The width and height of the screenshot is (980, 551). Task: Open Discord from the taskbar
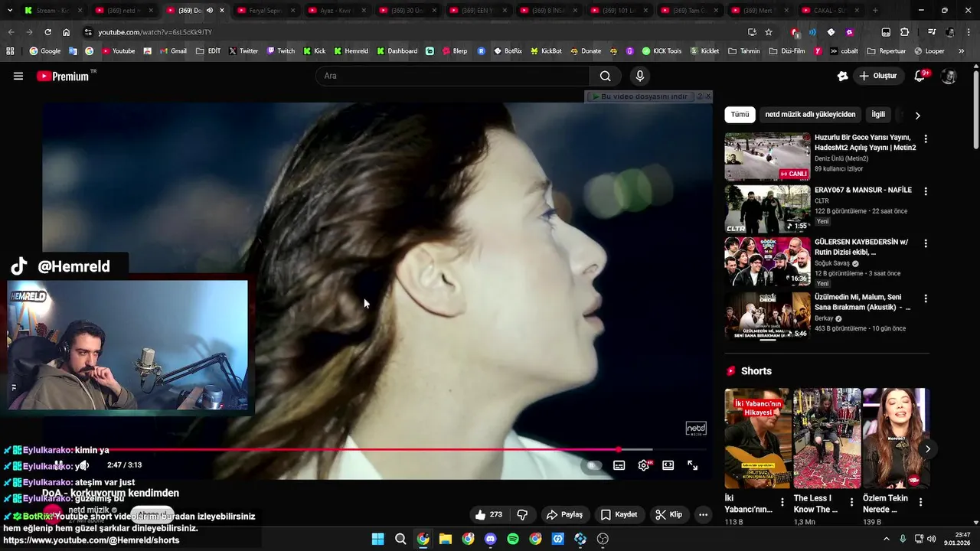click(x=491, y=539)
